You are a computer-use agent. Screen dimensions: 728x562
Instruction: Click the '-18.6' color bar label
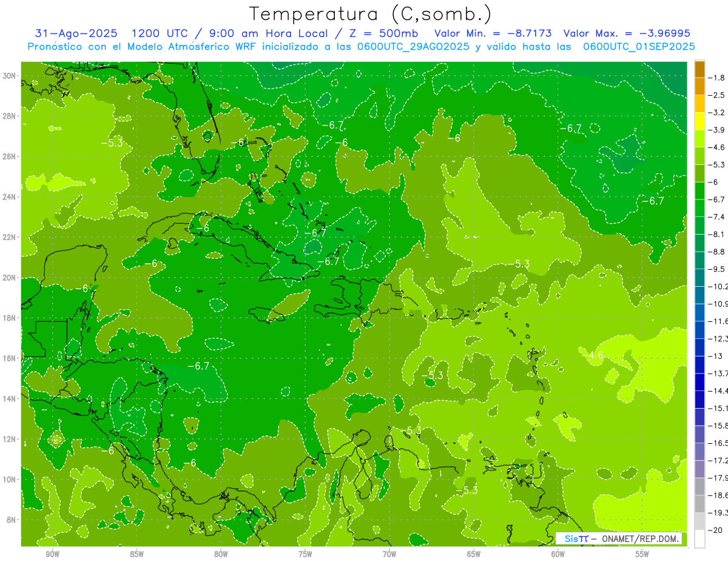[718, 495]
